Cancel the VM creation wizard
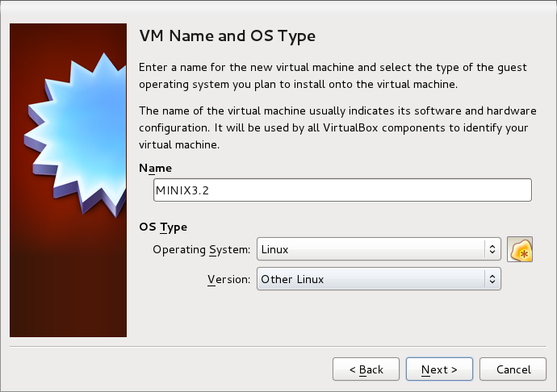The image size is (557, 392). [513, 369]
